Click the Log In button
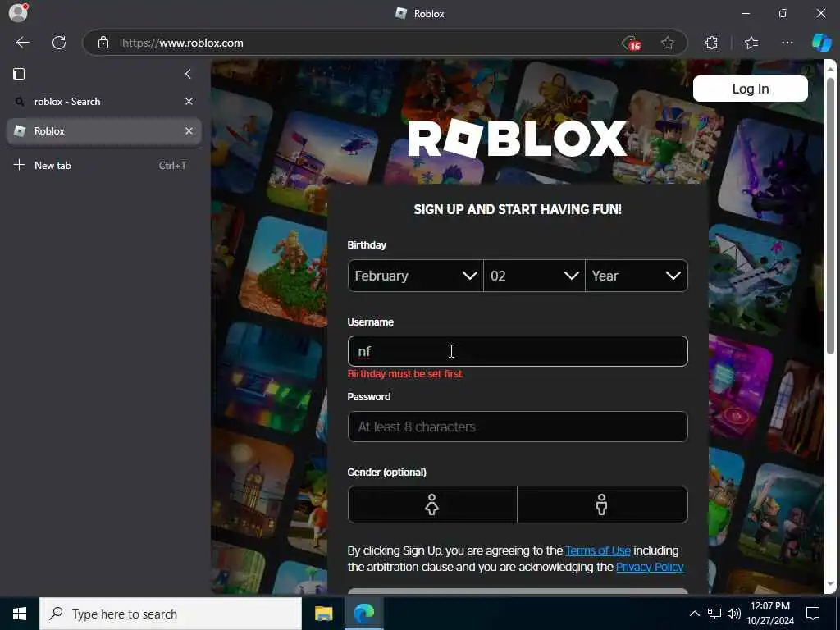The image size is (840, 630). coord(750,89)
